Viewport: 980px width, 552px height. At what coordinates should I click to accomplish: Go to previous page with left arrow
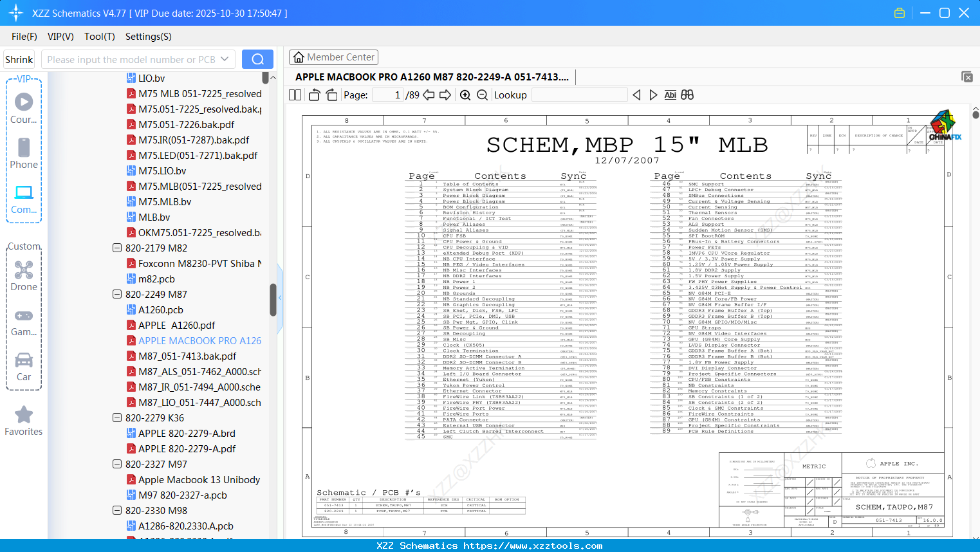pos(429,95)
